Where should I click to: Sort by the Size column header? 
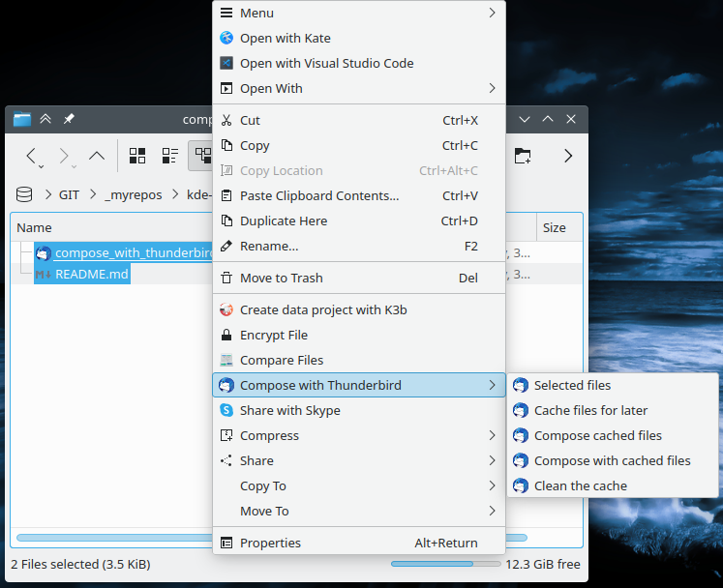pos(555,227)
